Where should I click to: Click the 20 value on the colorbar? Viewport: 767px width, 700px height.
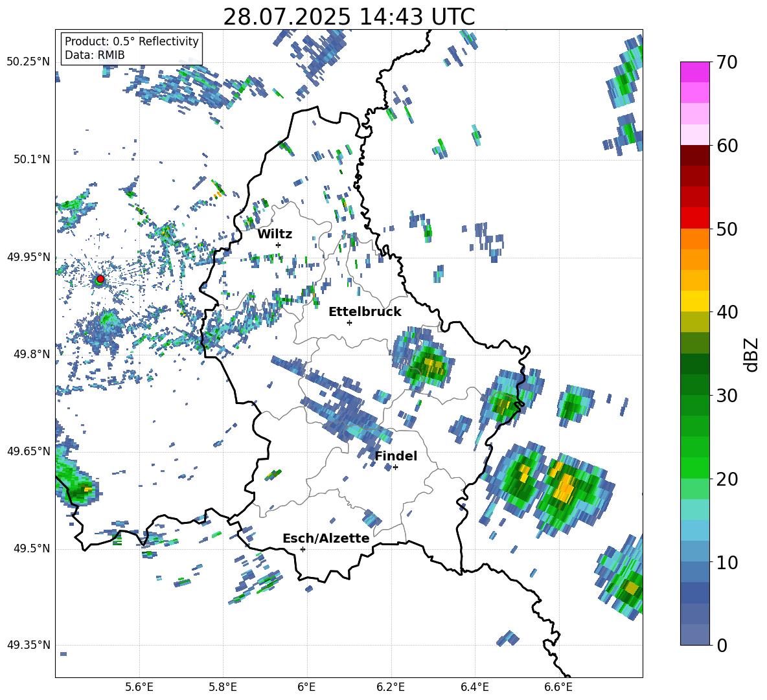click(726, 479)
